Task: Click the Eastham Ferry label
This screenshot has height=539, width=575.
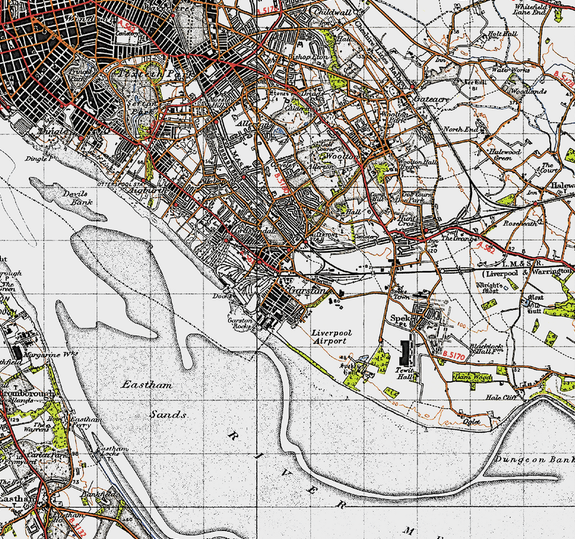Action: (87, 423)
